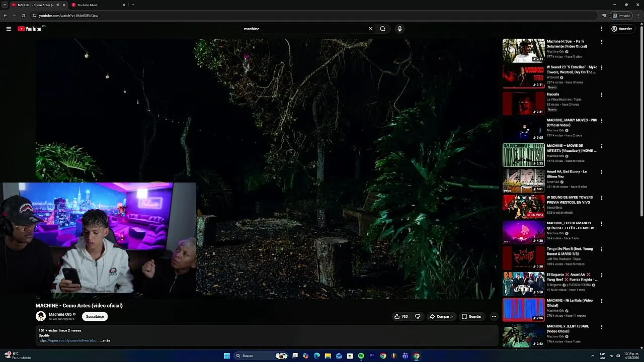
Task: Open the Machine Orb channel name
Action: (60, 314)
